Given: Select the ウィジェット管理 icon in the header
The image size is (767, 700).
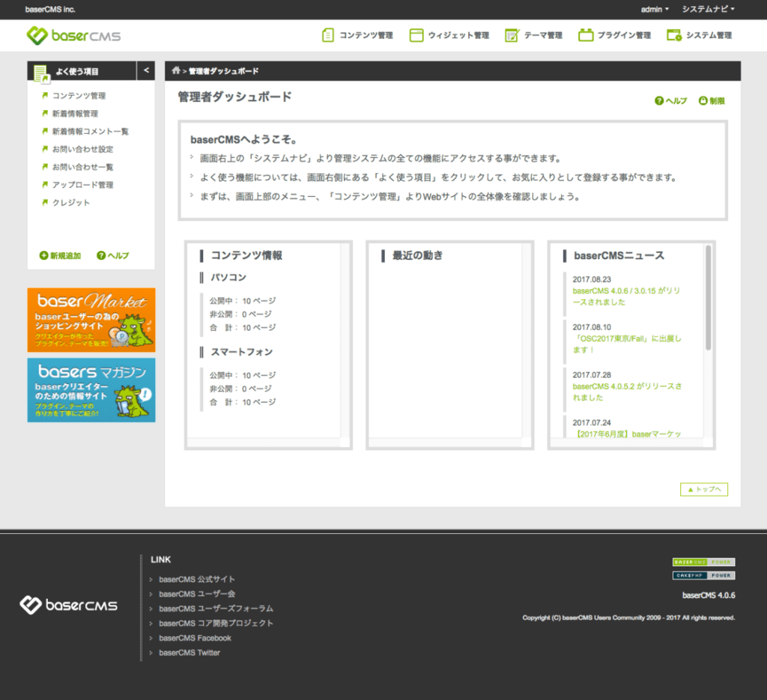Looking at the screenshot, I should [416, 34].
